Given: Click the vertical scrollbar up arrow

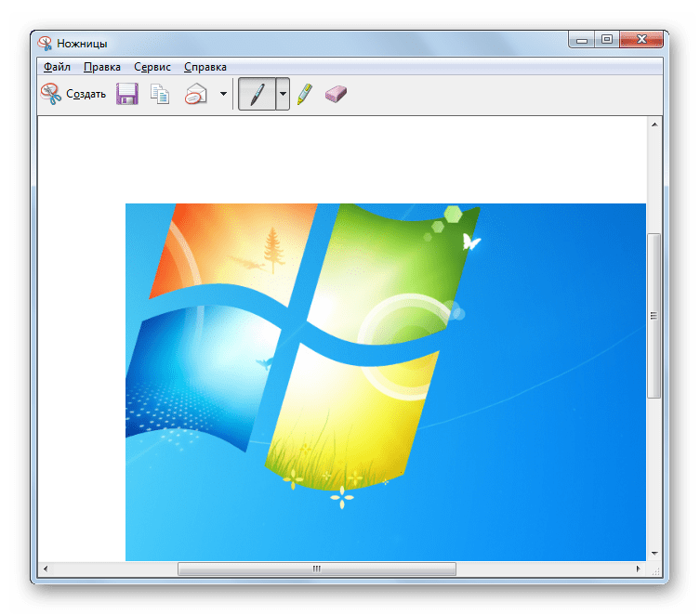Looking at the screenshot, I should (x=654, y=124).
